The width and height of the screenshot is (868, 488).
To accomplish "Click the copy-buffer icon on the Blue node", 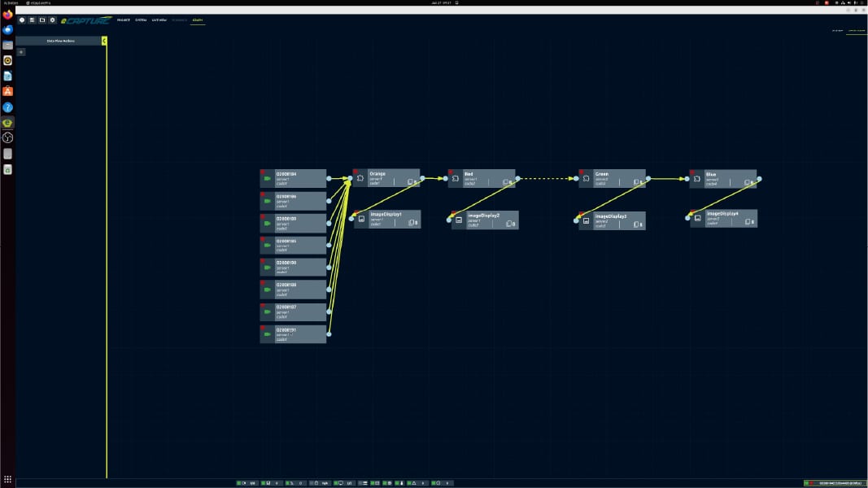I will click(747, 181).
